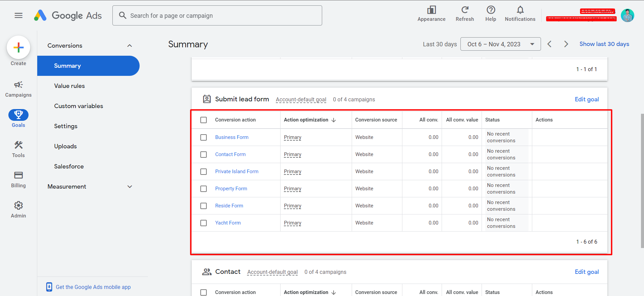Image resolution: width=644 pixels, height=296 pixels.
Task: Select the Yacht Form row checkbox
Action: tap(203, 223)
